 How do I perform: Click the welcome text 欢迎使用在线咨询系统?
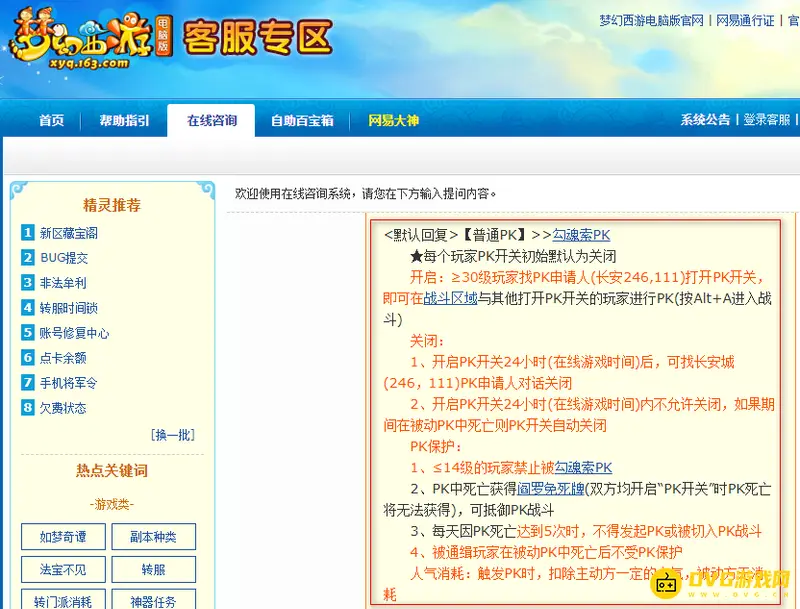coord(293,193)
